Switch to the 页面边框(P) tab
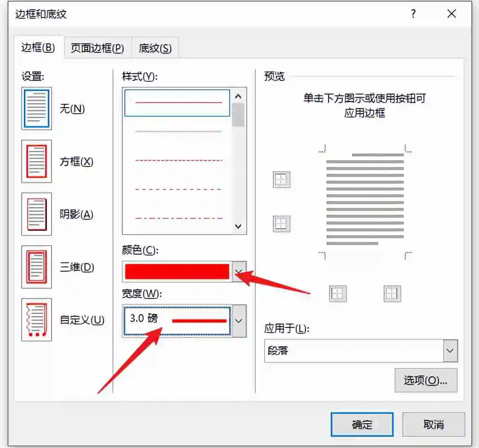 pyautogui.click(x=98, y=48)
